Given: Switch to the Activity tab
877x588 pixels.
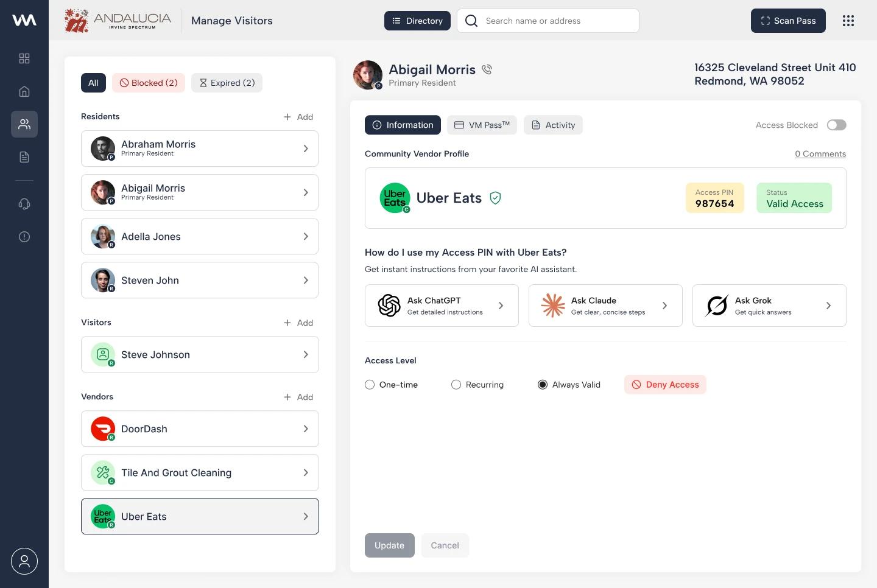Looking at the screenshot, I should (x=553, y=125).
